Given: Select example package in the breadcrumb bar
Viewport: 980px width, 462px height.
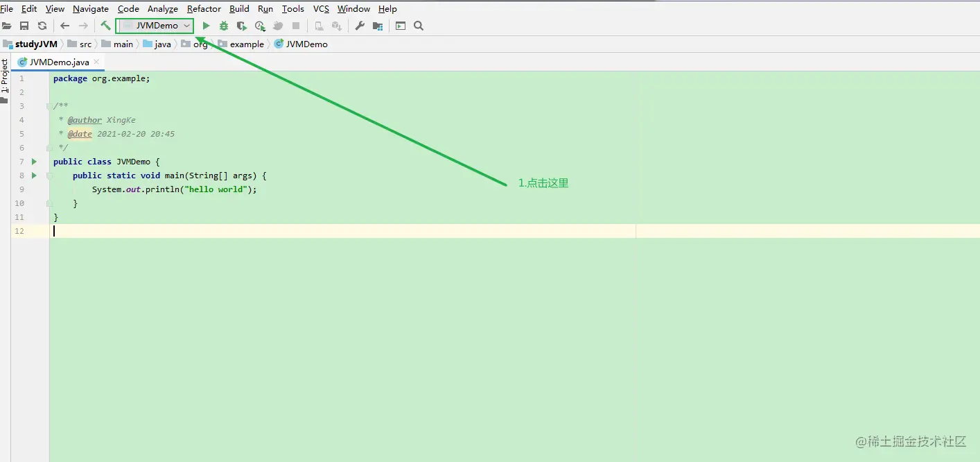Looking at the screenshot, I should 241,44.
